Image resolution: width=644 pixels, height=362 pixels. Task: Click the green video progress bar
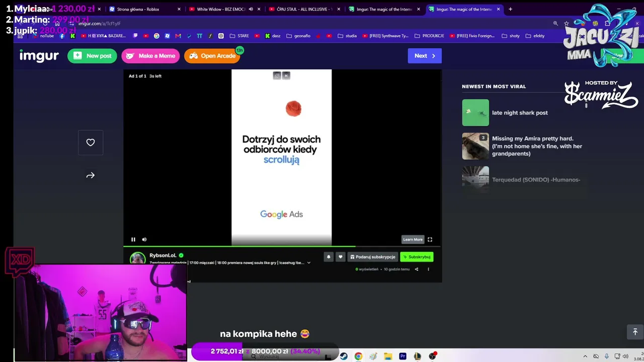click(x=239, y=246)
